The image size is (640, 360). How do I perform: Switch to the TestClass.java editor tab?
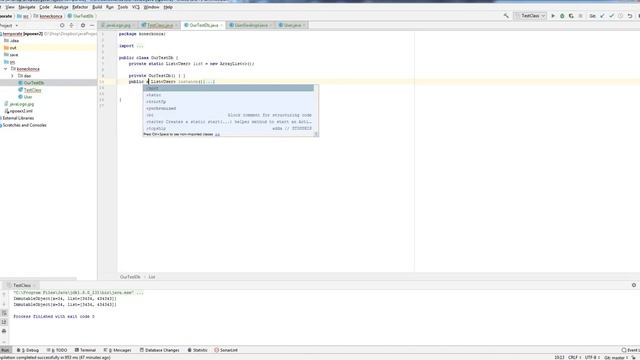[x=160, y=25]
